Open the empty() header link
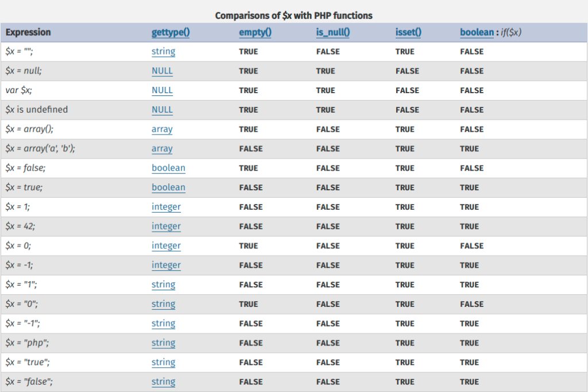Screen dimensions: 588x392 [x=255, y=32]
